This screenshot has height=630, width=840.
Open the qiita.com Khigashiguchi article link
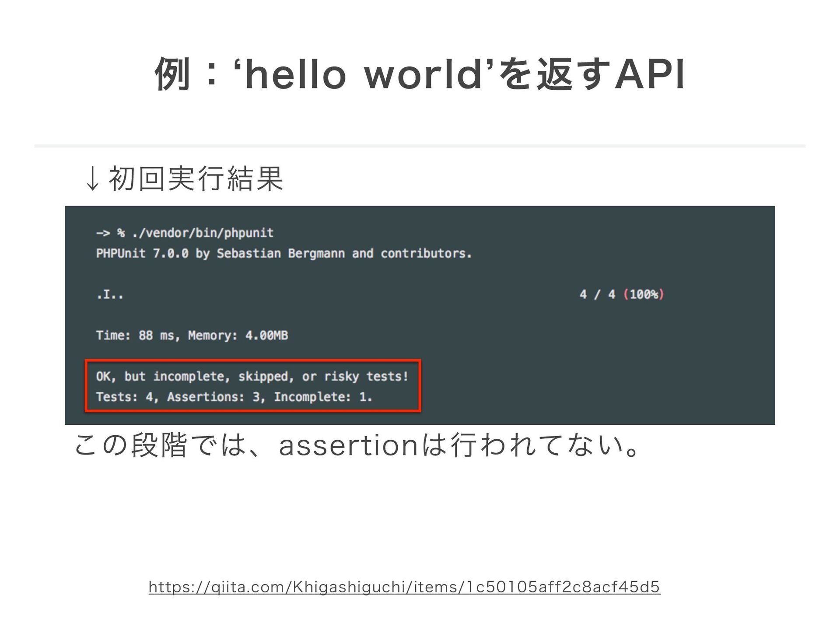[404, 587]
